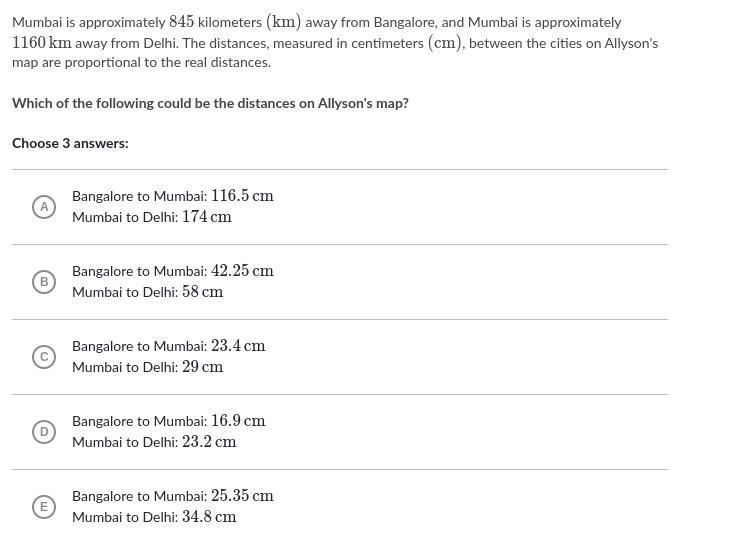Click the (cm) unit in the problem text

point(445,43)
